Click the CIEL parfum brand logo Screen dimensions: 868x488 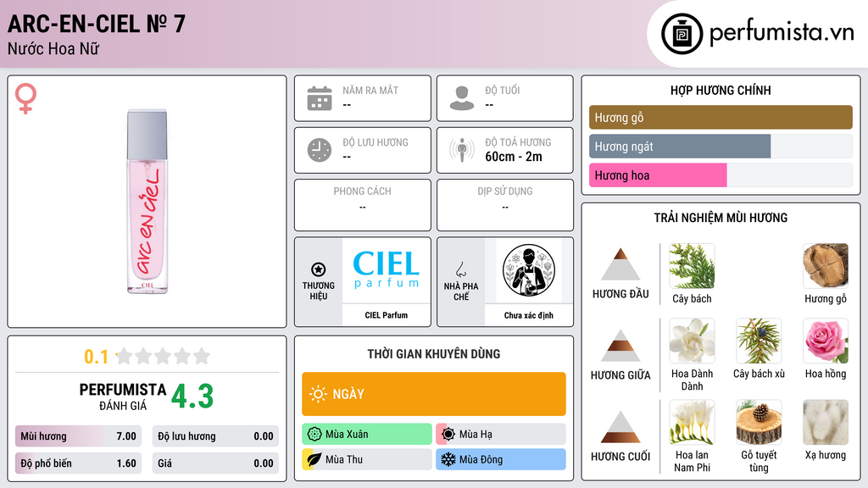tap(387, 270)
